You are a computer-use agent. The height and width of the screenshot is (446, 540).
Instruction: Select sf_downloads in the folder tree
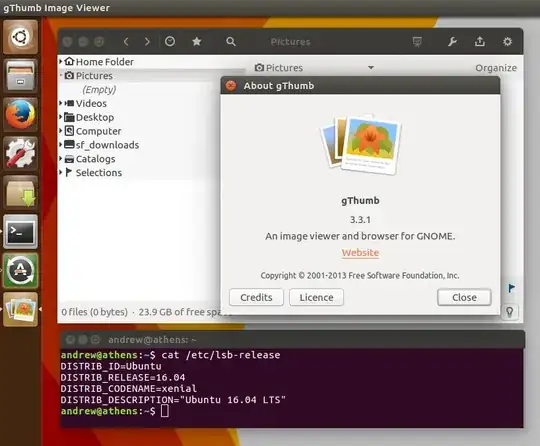(107, 145)
